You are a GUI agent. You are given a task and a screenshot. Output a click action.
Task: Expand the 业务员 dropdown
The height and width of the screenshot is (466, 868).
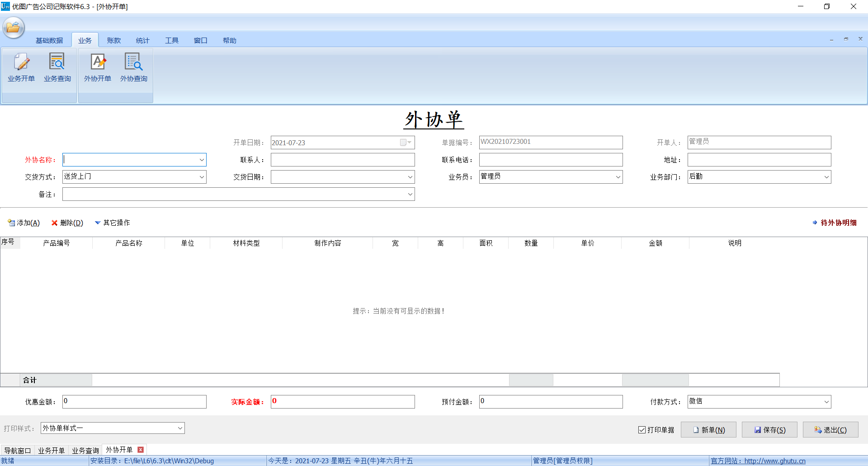click(x=618, y=177)
